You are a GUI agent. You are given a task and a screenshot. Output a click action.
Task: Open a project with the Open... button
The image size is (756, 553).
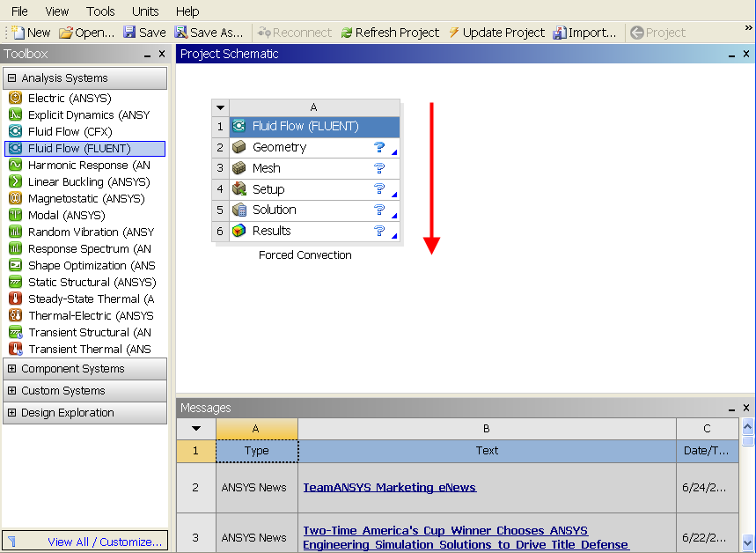tap(87, 33)
